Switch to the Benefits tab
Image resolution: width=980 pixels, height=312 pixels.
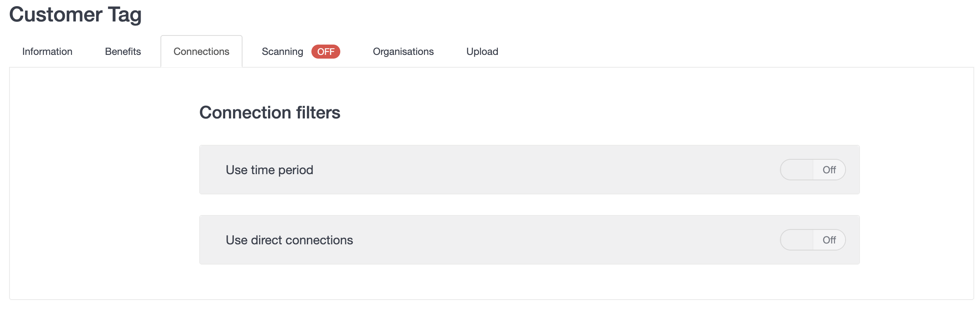pyautogui.click(x=123, y=52)
